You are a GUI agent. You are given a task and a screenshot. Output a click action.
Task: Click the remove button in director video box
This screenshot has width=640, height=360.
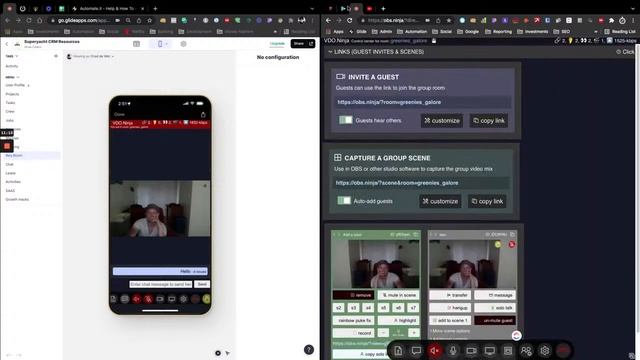[353, 295]
